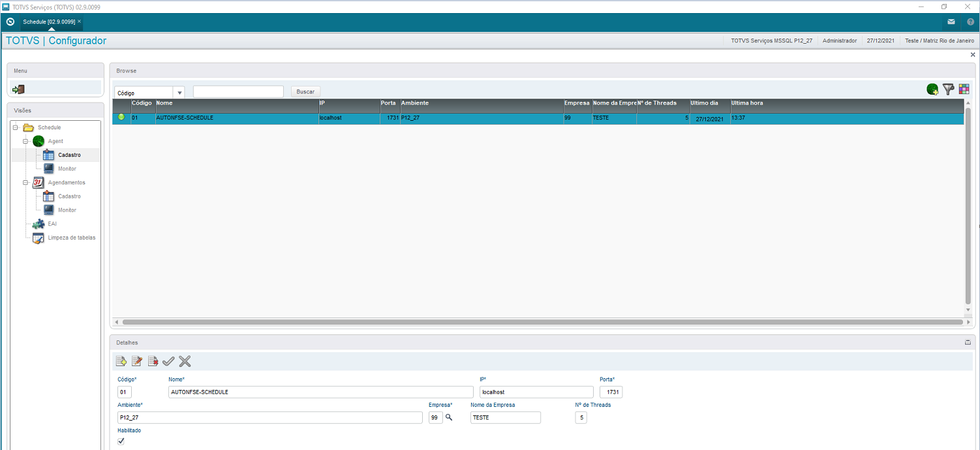Screen dimensions: 980x450
Task: Click the 27/12/2021 cell in grid
Action: click(x=710, y=119)
